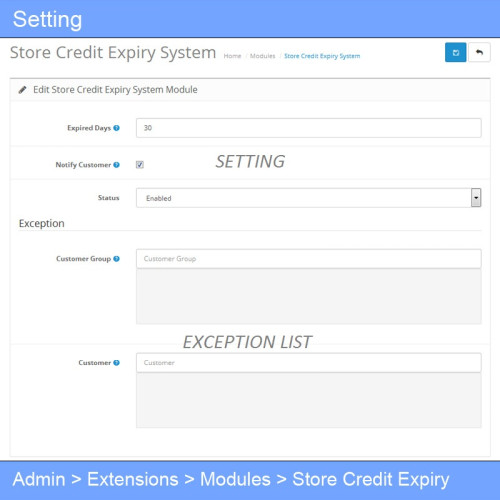500x500 pixels.
Task: Open the Status dropdown showing Enabled
Action: [309, 198]
